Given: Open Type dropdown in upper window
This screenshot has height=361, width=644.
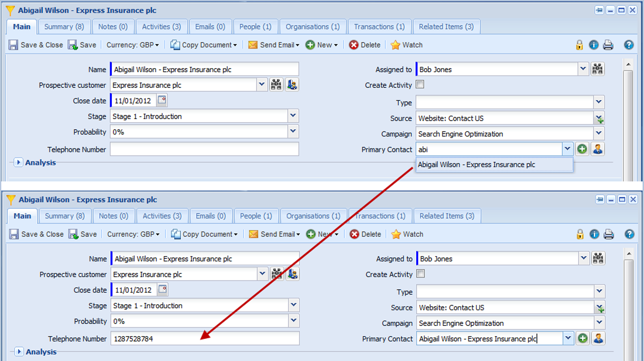Looking at the screenshot, I should pos(599,102).
